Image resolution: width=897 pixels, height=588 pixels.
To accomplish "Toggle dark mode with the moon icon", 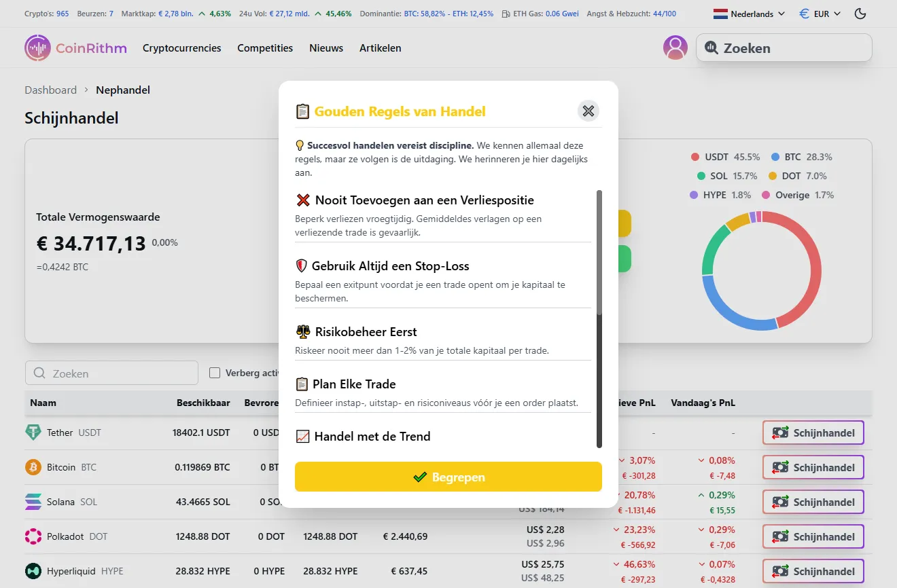I will tap(860, 13).
